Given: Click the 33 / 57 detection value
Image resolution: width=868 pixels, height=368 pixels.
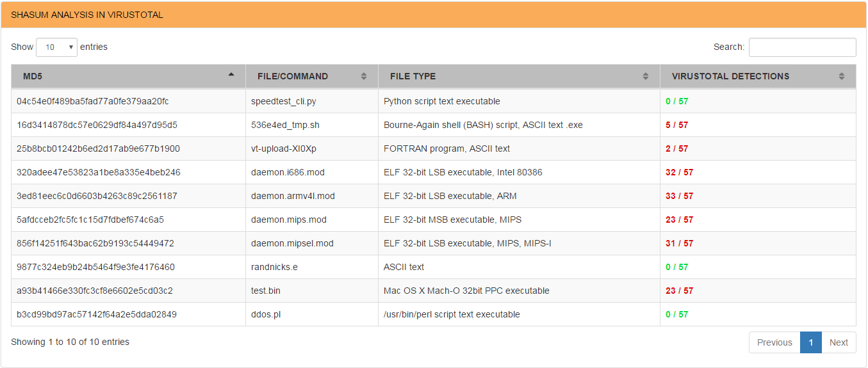Looking at the screenshot, I should tap(679, 196).
